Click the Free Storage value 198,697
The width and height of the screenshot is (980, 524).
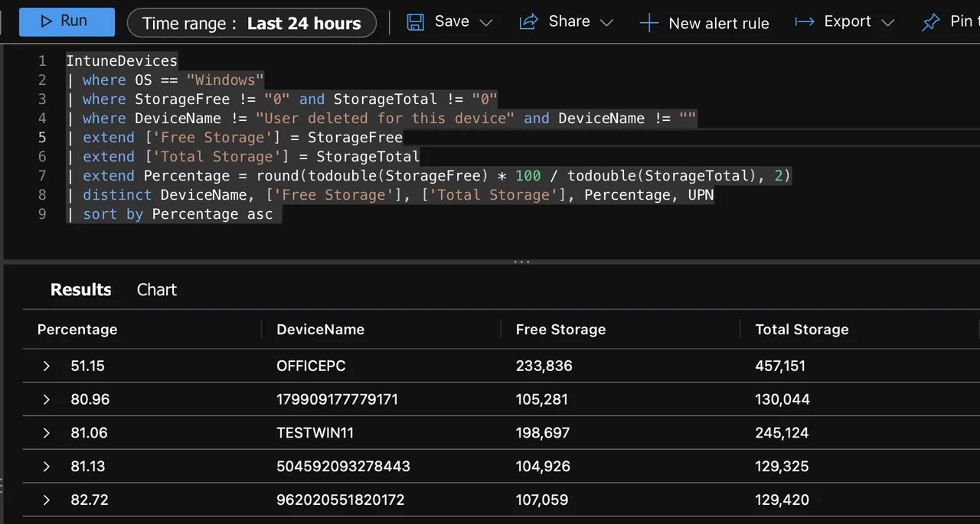[x=543, y=433]
